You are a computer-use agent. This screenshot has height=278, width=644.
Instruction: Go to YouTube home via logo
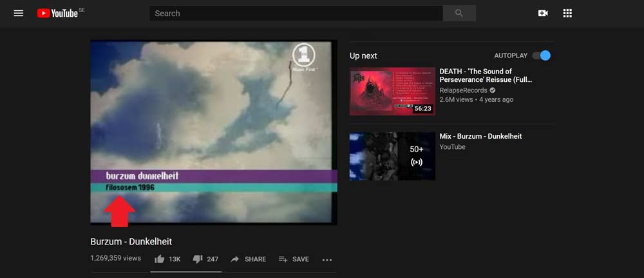pyautogui.click(x=57, y=13)
